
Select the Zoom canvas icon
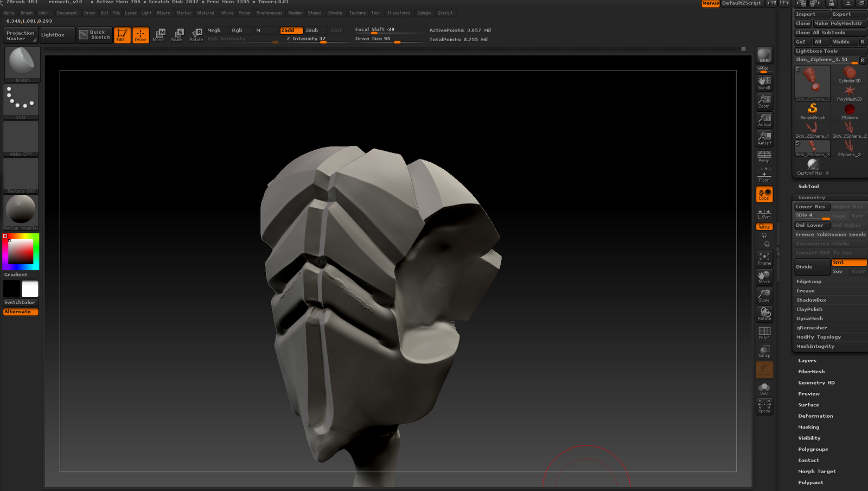coord(764,101)
